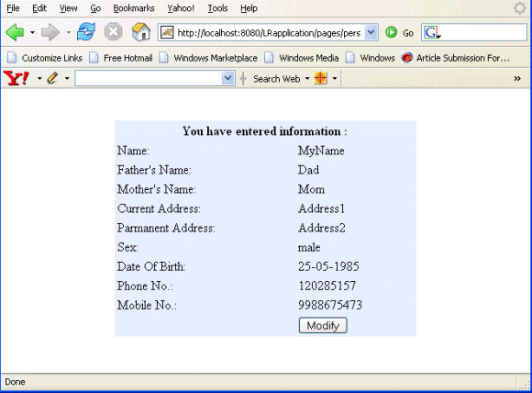532x393 pixels.
Task: Expand the URL address bar dropdown
Action: (371, 33)
